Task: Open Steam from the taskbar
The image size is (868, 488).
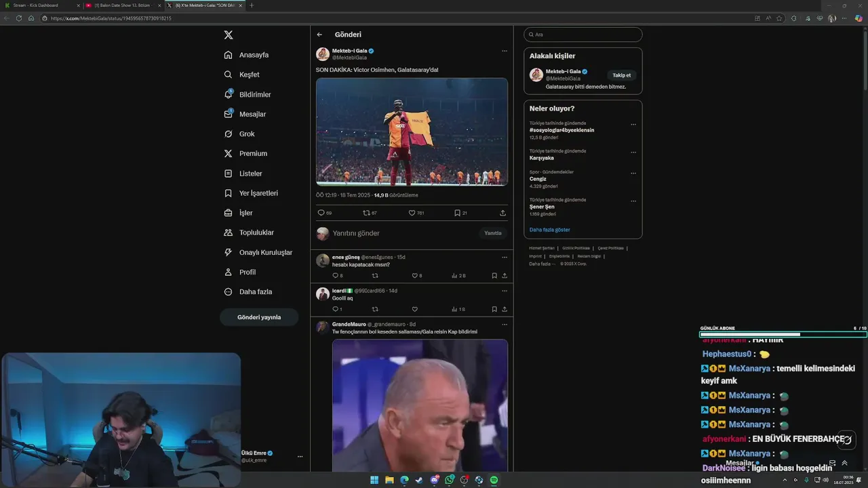Action: pyautogui.click(x=419, y=480)
